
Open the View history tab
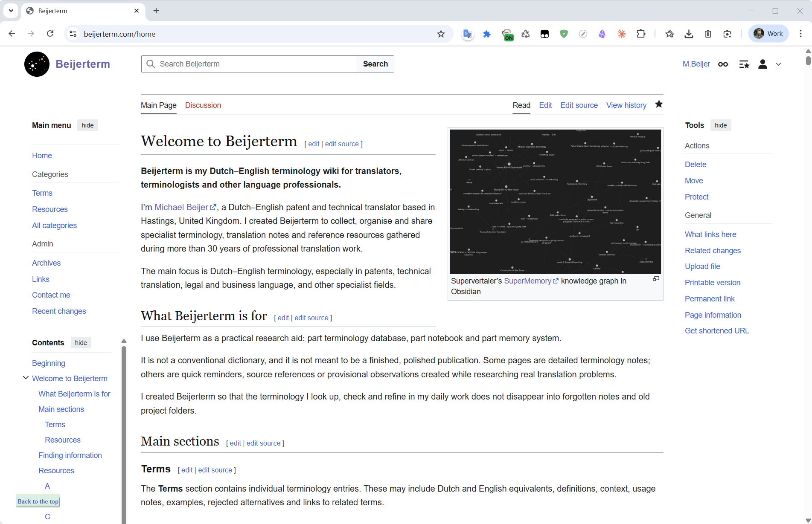pyautogui.click(x=626, y=105)
